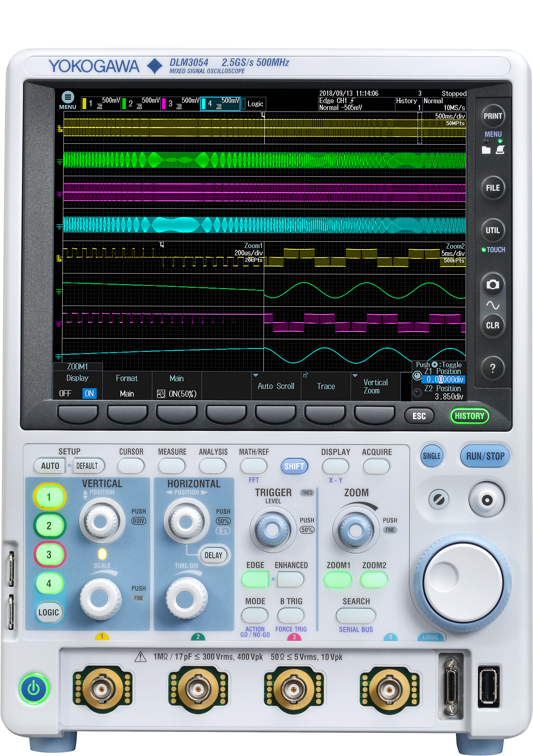
Task: Tap the RUN/STOP button
Action: click(x=485, y=456)
